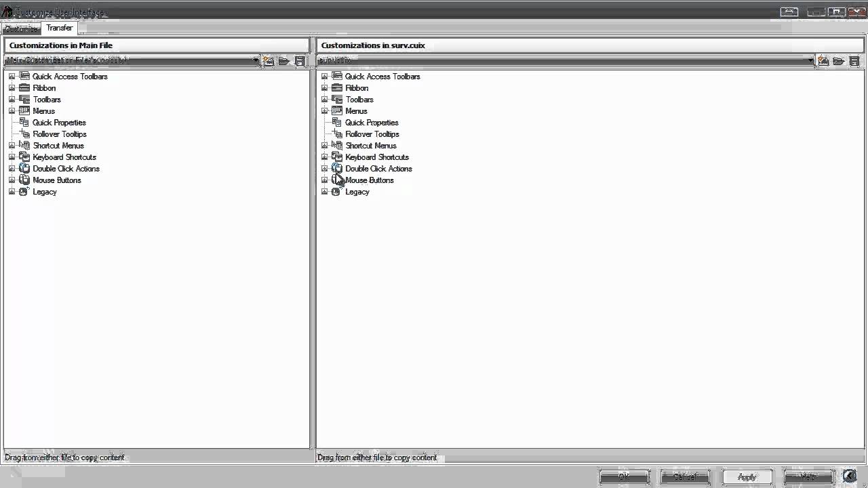Viewport: 868px width, 488px height.
Task: Open the Help button
Action: coord(808,477)
